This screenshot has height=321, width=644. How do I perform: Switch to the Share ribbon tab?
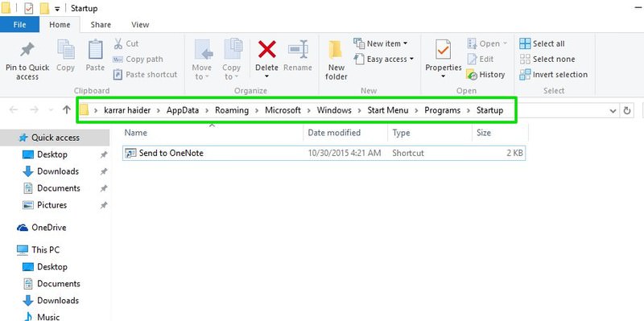click(101, 25)
